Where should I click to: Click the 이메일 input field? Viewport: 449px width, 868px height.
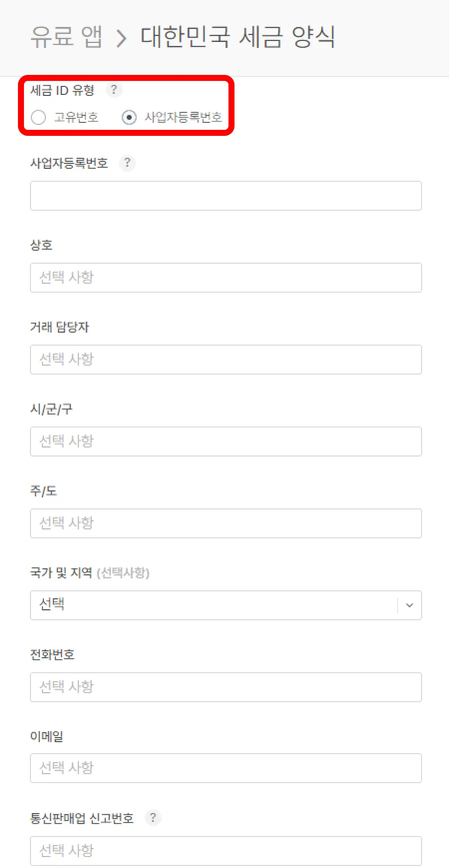pyautogui.click(x=225, y=768)
